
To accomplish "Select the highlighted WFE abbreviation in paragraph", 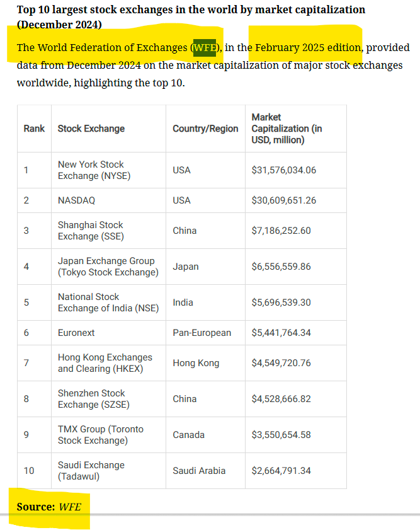I will point(205,48).
